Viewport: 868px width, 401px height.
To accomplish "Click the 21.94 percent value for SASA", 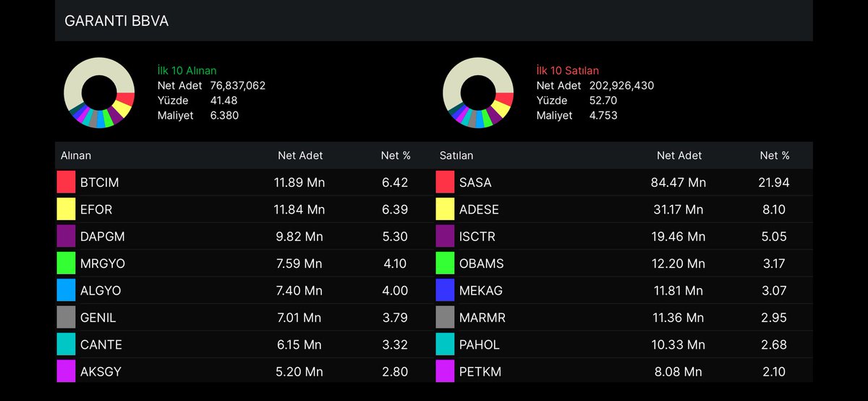I will (773, 182).
